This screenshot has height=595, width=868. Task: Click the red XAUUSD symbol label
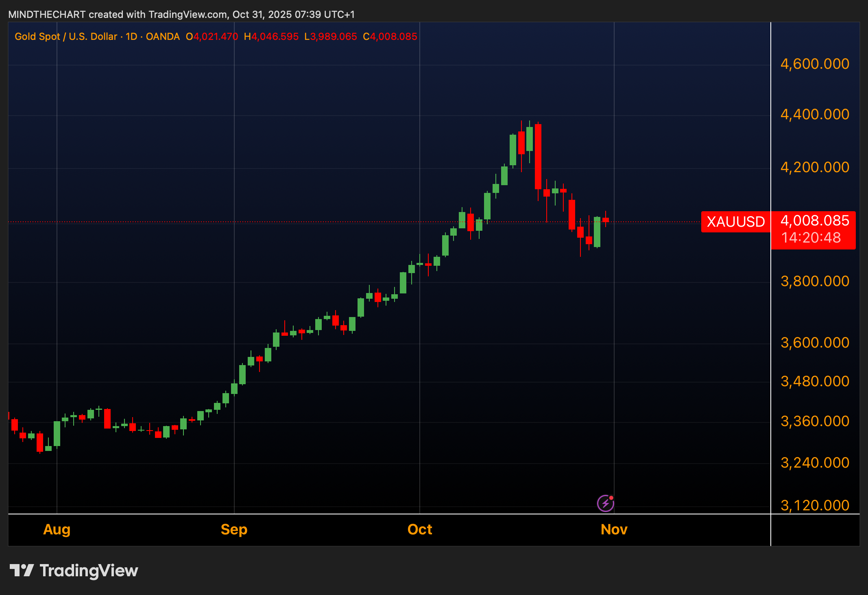735,222
